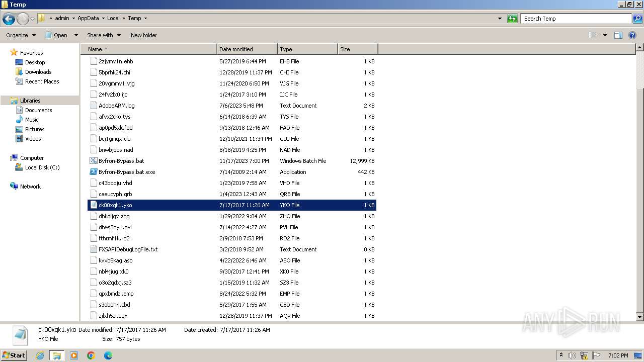Click New folder button
Viewport: 644px width, 362px height.
click(x=144, y=35)
